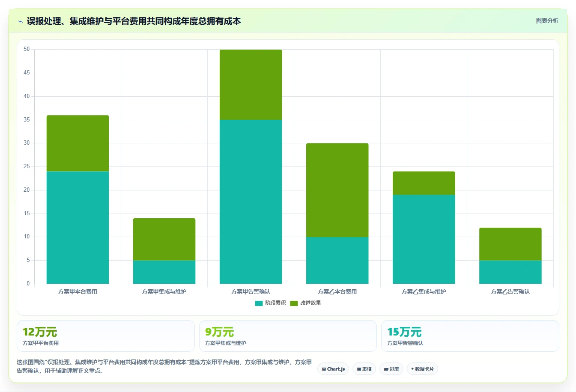Click the 图表分析 label in the header

click(x=547, y=21)
